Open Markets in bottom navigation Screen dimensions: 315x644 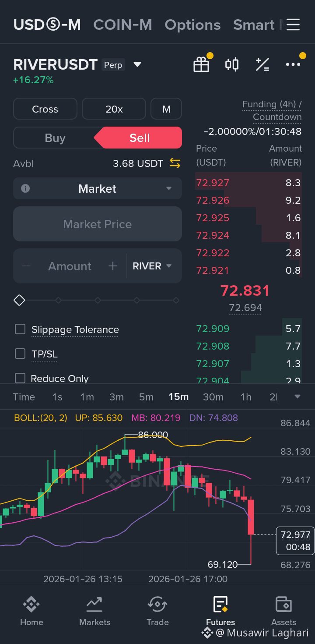pyautogui.click(x=94, y=611)
